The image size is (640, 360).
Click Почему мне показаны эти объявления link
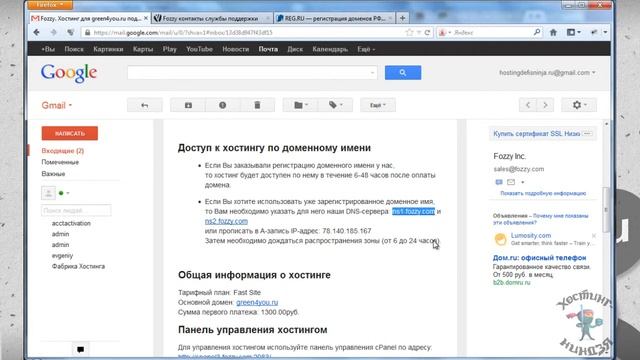tap(540, 219)
